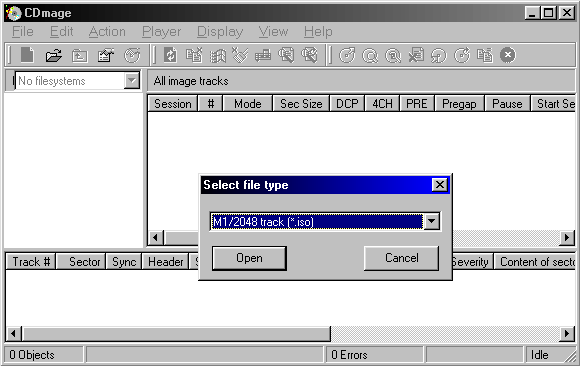Open the File menu
580x366 pixels.
[23, 32]
